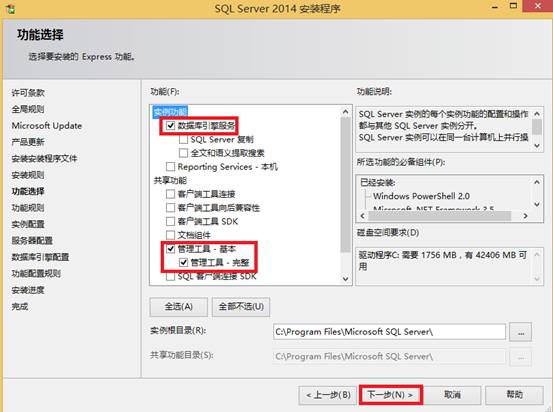
Task: Click the feature list vertical scrollbar thumb
Action: 345,185
